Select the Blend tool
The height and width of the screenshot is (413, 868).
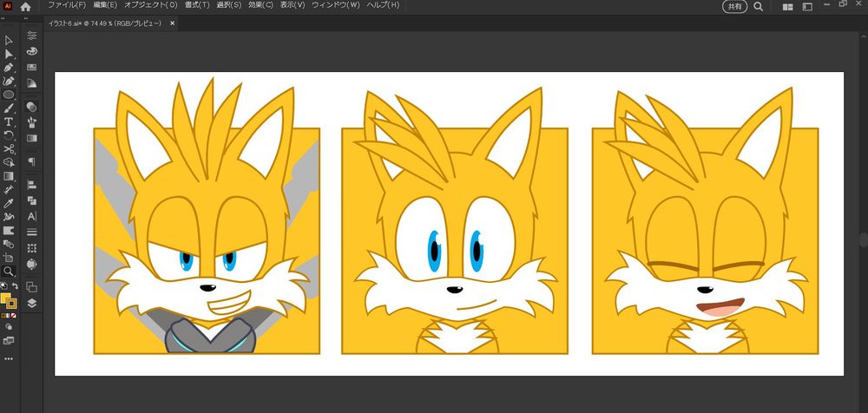[x=9, y=244]
